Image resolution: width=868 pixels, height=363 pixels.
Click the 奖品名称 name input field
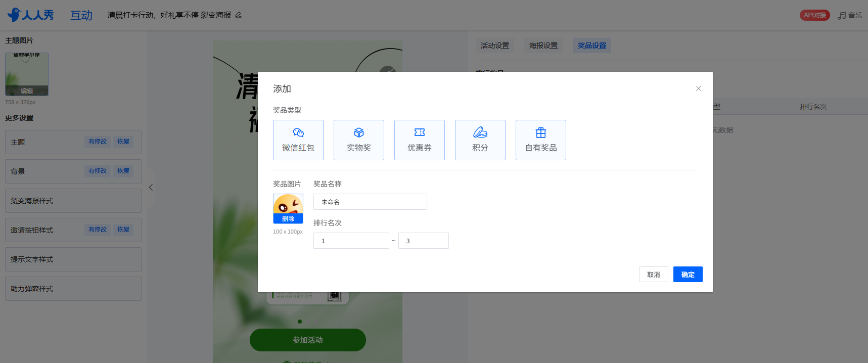click(370, 202)
